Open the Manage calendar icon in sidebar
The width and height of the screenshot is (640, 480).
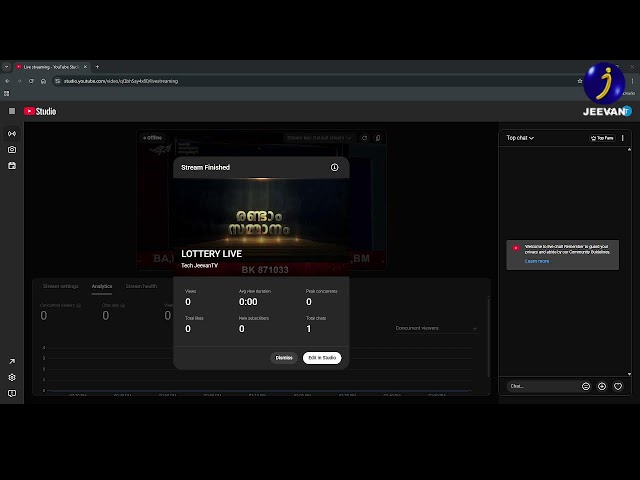(x=12, y=166)
